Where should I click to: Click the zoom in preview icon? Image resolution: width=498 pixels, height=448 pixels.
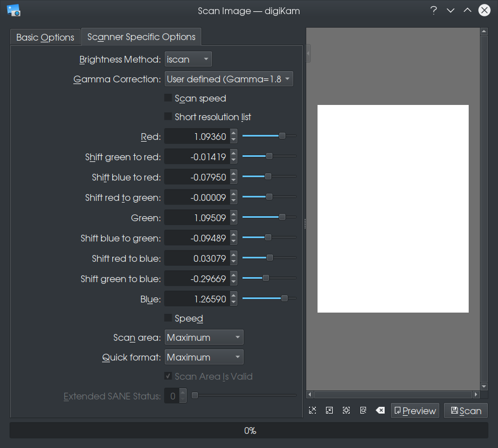[x=312, y=410]
